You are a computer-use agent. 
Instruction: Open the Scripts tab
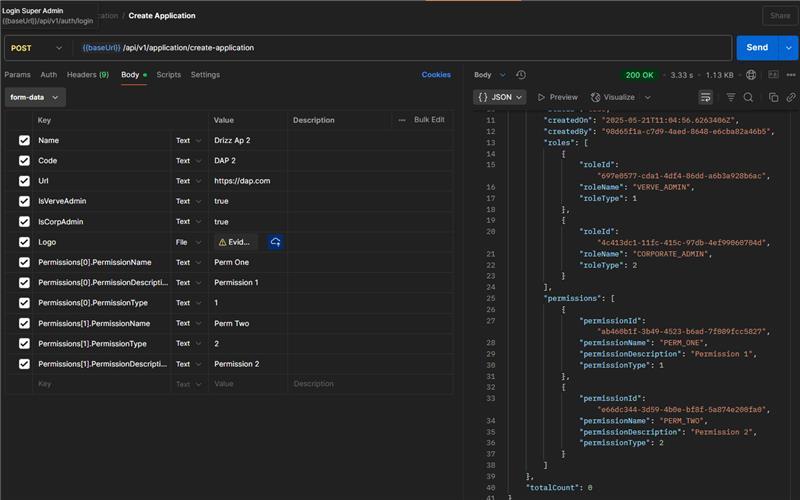tap(168, 75)
